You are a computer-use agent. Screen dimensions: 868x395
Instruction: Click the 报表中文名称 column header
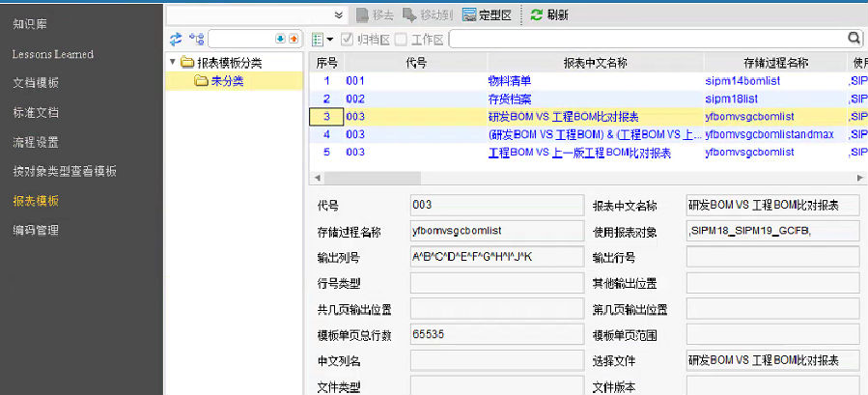pos(596,63)
